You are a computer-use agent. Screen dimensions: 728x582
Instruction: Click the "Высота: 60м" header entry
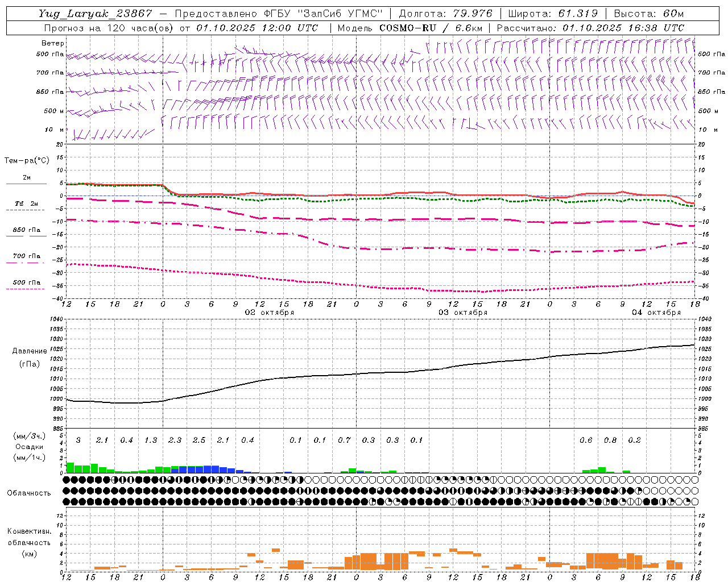click(649, 14)
